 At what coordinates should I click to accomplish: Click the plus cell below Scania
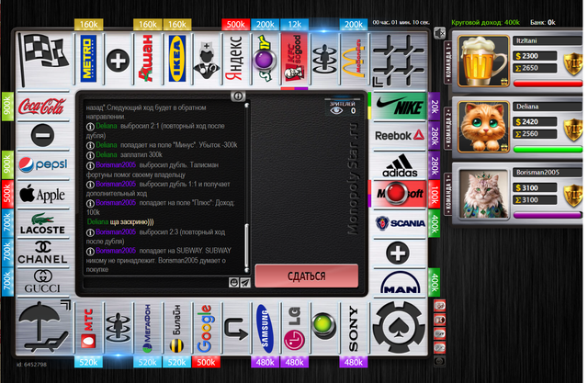coord(398,253)
